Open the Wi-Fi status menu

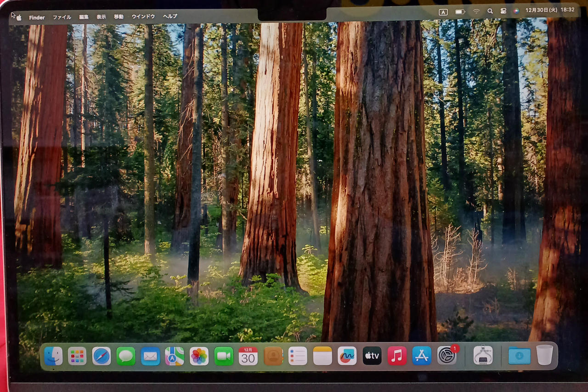point(476,11)
